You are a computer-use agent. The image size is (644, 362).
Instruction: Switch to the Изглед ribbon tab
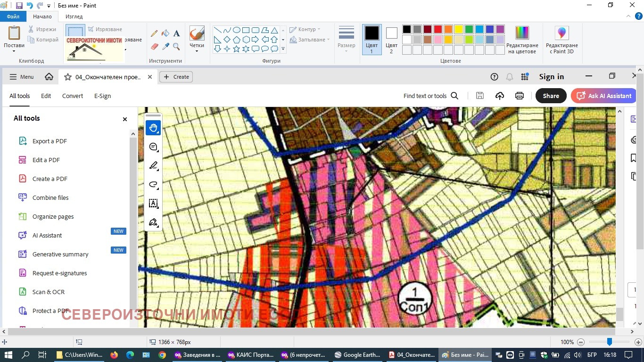click(x=74, y=16)
